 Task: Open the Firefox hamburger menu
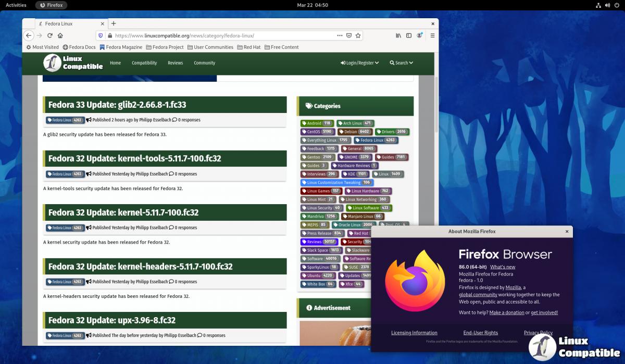coord(432,35)
